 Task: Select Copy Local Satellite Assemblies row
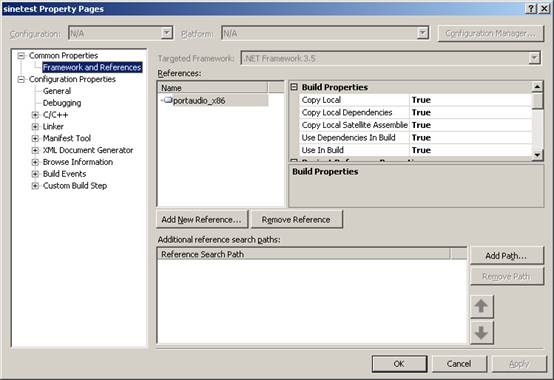416,125
